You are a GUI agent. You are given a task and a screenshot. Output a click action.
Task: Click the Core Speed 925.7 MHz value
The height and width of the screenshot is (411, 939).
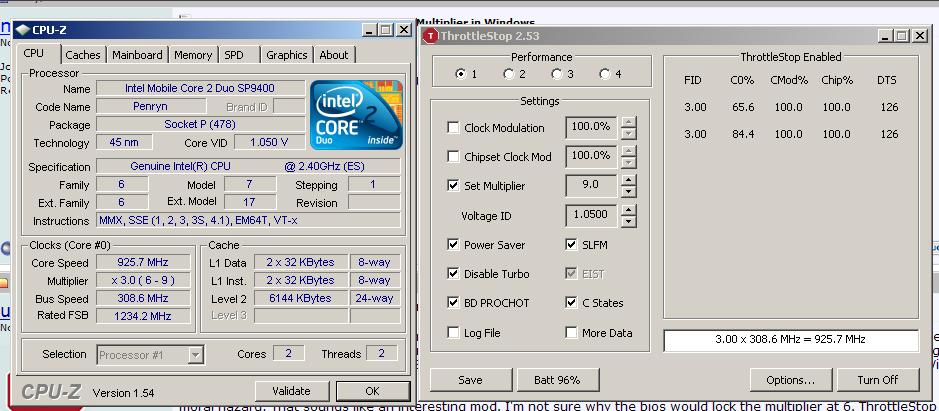(143, 262)
